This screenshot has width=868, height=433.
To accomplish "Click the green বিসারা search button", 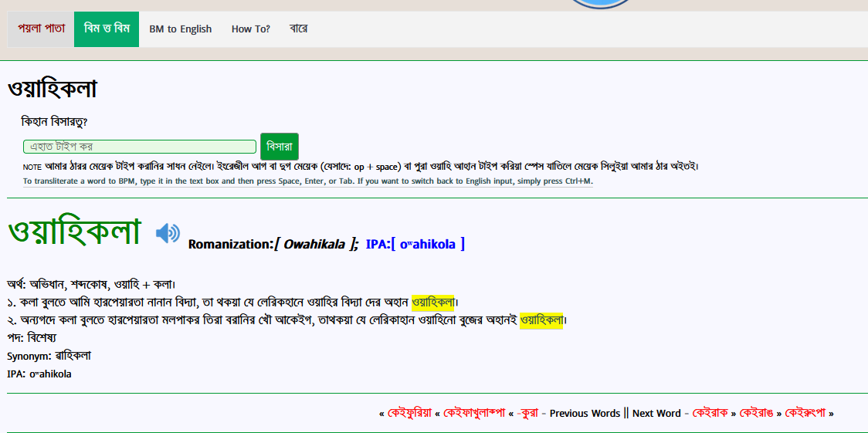I will point(280,147).
